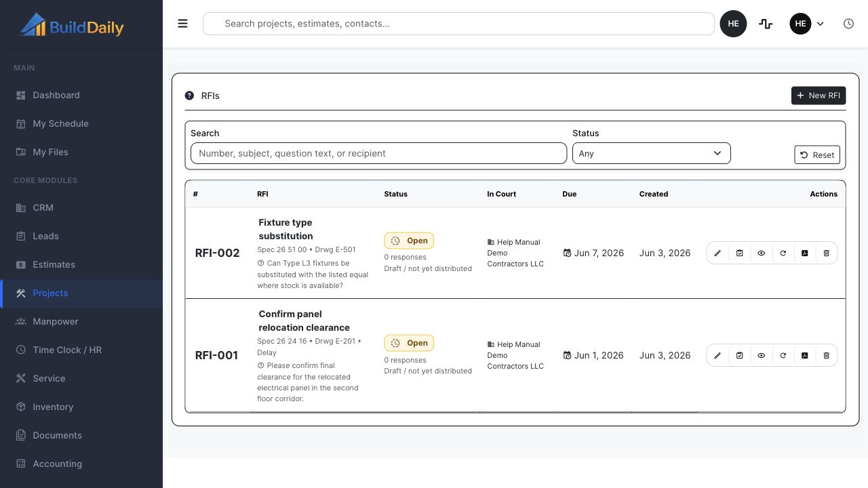Click the help question icon beside RFIs title

point(189,96)
